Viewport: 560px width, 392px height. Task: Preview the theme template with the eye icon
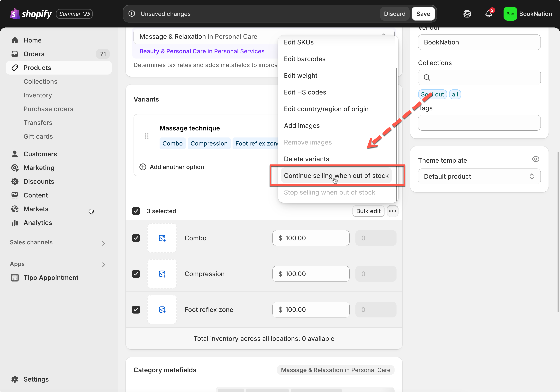click(535, 159)
